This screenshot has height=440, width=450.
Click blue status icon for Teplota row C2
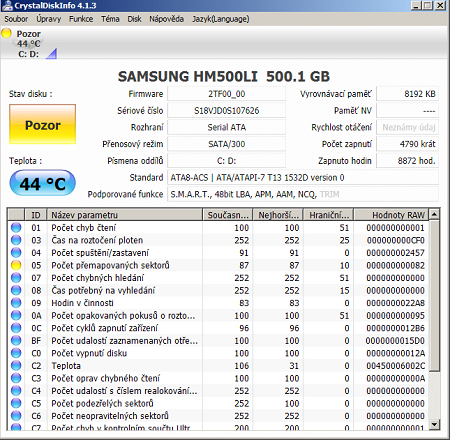point(16,366)
